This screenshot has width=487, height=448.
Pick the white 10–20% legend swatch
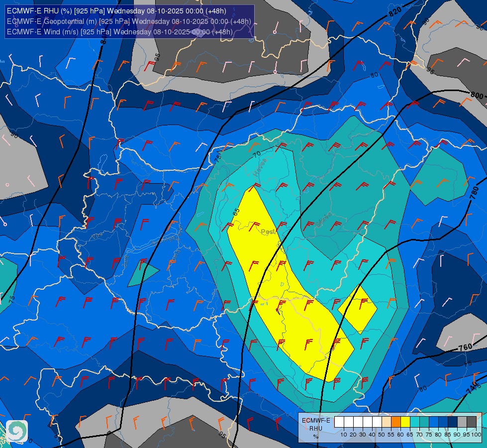(349, 422)
